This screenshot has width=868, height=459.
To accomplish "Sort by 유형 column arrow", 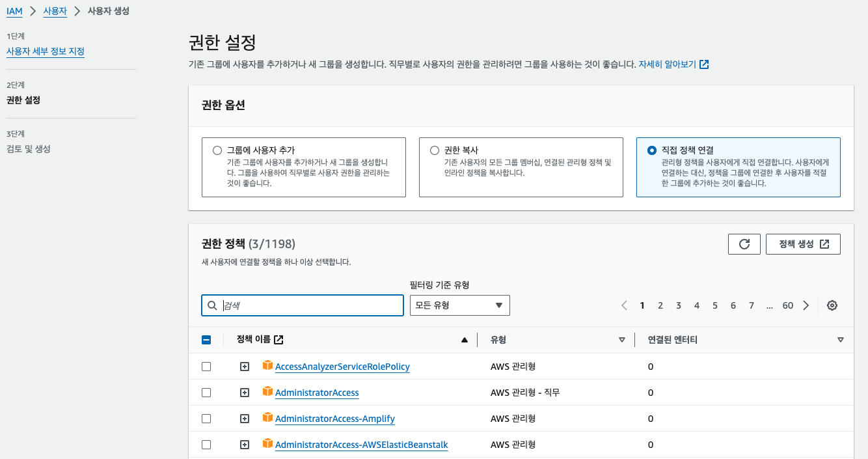I will 622,340.
